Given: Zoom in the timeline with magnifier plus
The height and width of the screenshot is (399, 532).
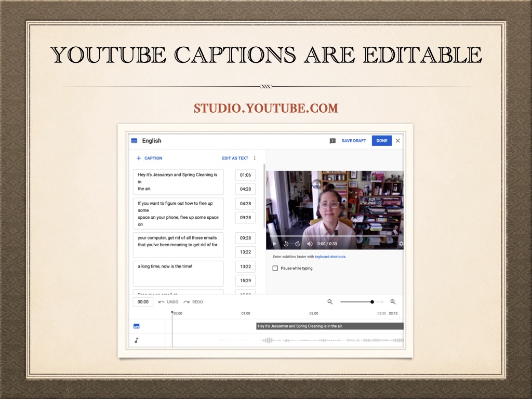Looking at the screenshot, I should (393, 302).
